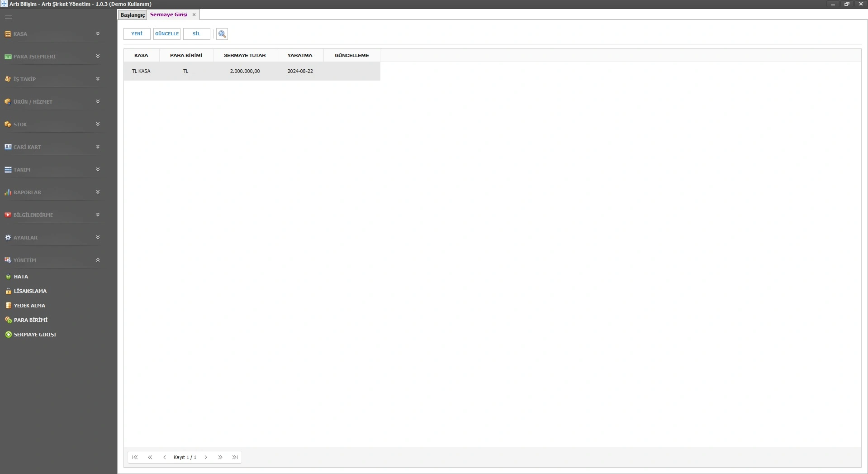Expand the ÜRÜN / HİZMET section chevron
The height and width of the screenshot is (474, 868).
(98, 101)
